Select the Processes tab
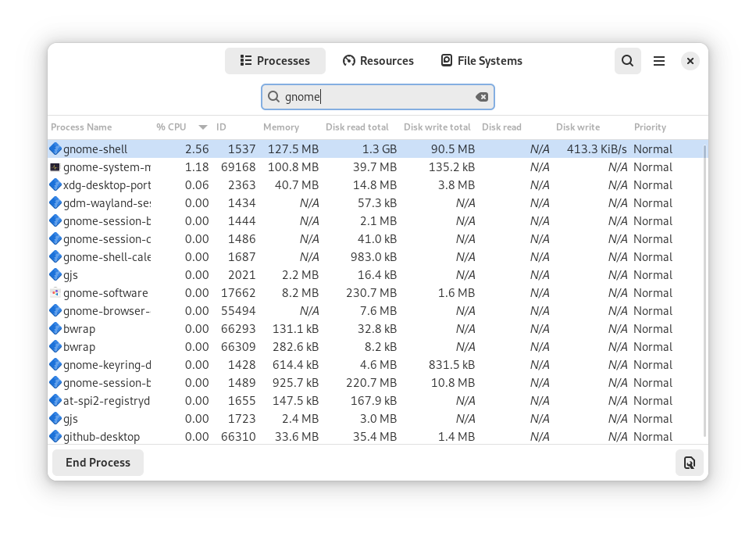 click(275, 61)
